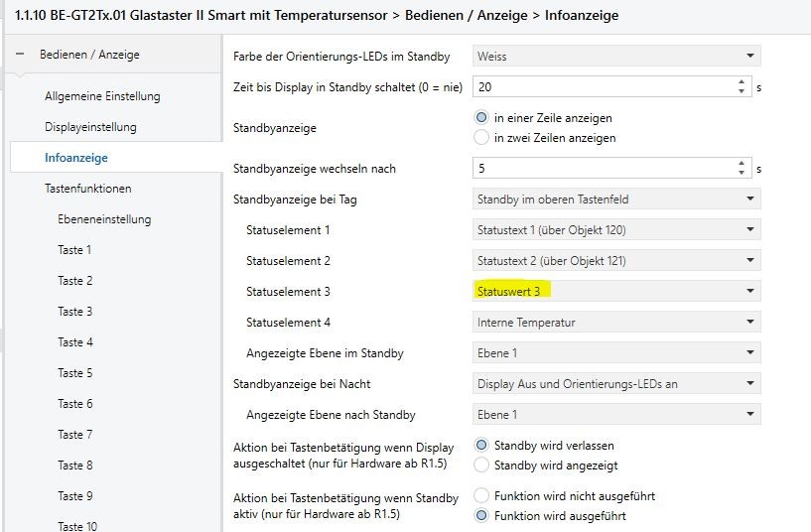Select 'in einer Zeile anzeigen' option
The image size is (811, 532).
(x=482, y=118)
